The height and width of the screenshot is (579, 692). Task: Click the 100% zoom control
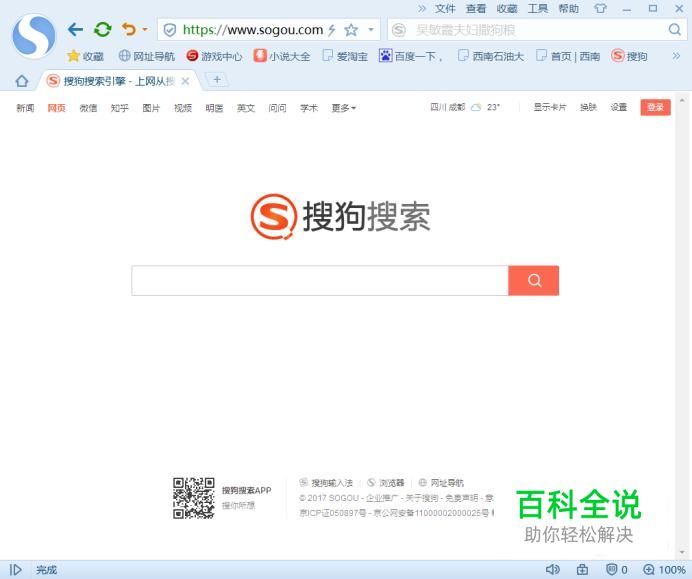pos(664,570)
